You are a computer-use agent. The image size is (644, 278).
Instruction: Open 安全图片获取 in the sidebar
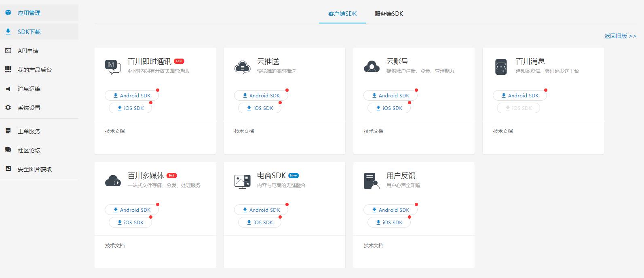(39, 169)
